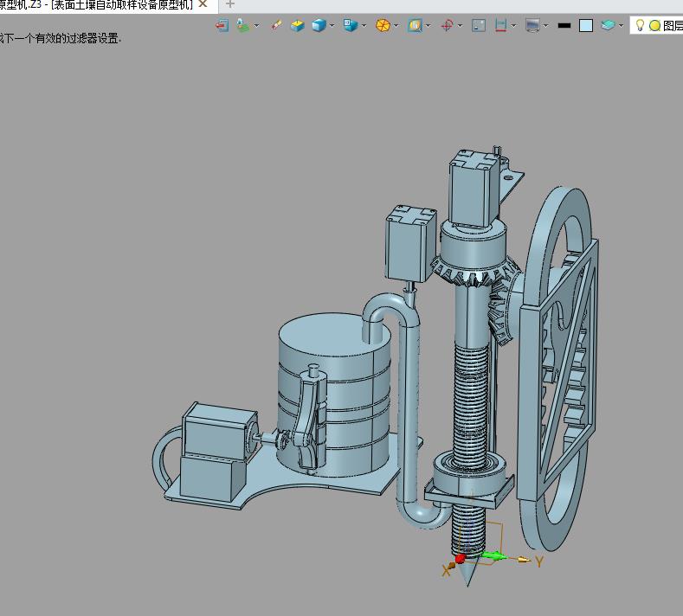
Task: Click the eraser/blank tool icon
Action: click(x=276, y=25)
